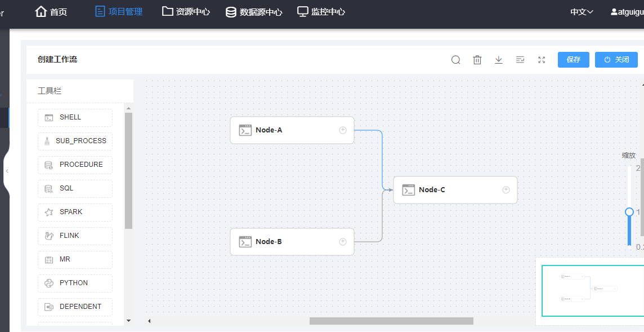Select the PYTHON task tool
The height and width of the screenshot is (332, 644).
pyautogui.click(x=75, y=283)
